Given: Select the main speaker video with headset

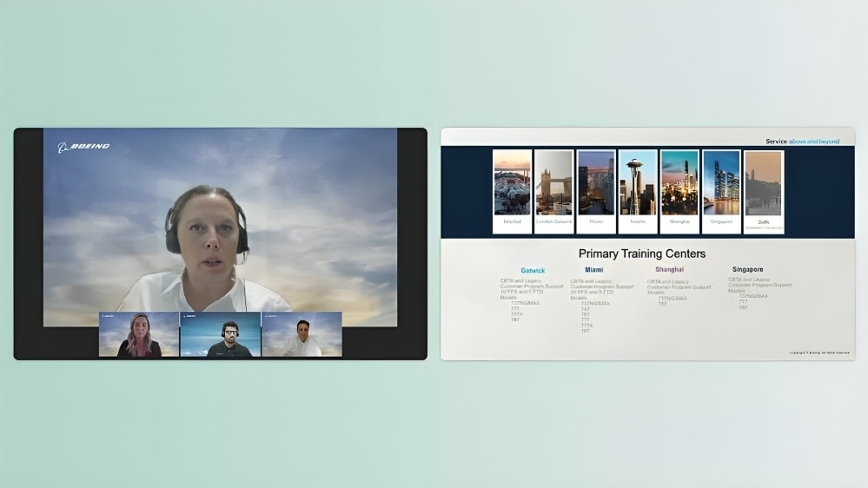Looking at the screenshot, I should point(221,227).
